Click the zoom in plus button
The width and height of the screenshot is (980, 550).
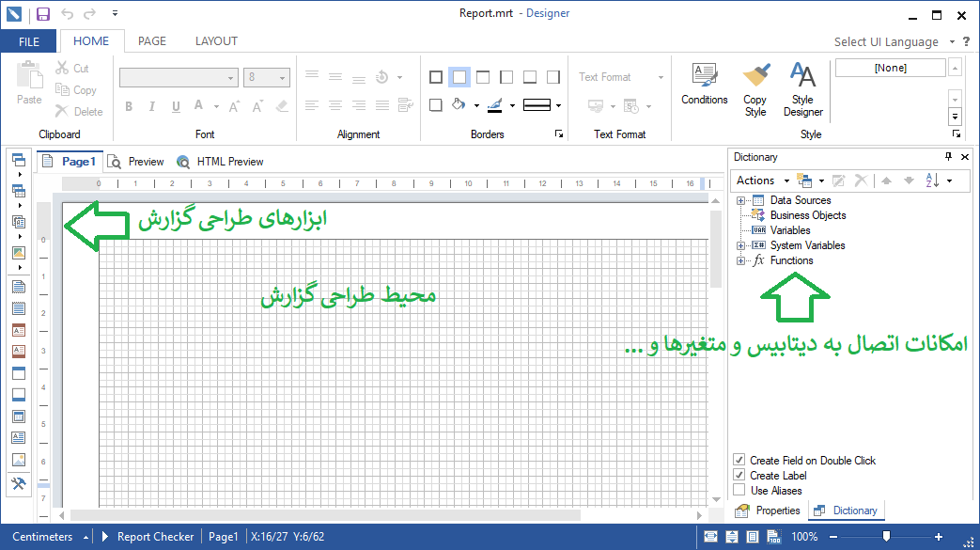click(938, 537)
